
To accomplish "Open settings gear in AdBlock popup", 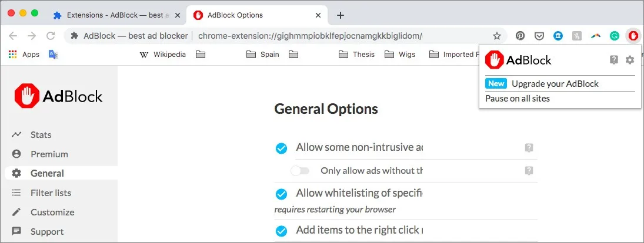I will coord(630,60).
